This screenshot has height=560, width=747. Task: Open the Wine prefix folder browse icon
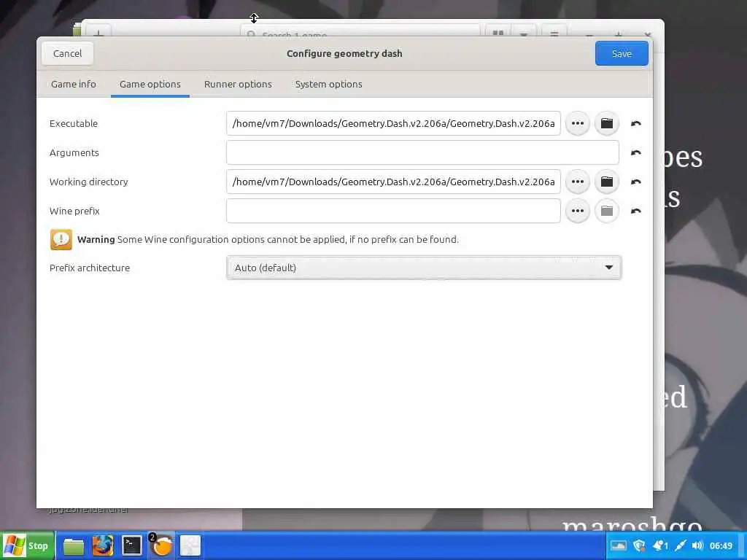coord(606,211)
